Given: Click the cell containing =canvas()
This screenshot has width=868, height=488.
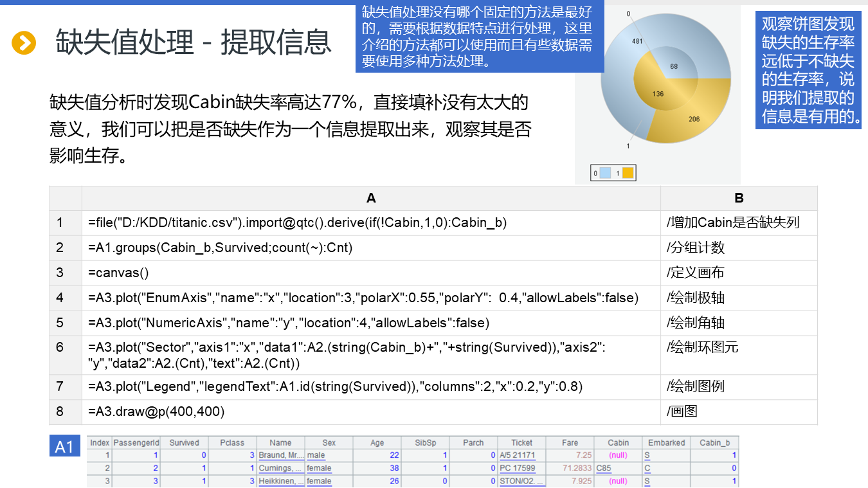Looking at the screenshot, I should pyautogui.click(x=371, y=273).
